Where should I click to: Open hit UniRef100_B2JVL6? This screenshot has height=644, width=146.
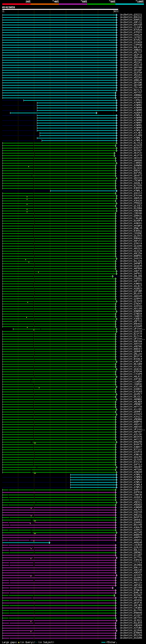(x=131, y=143)
